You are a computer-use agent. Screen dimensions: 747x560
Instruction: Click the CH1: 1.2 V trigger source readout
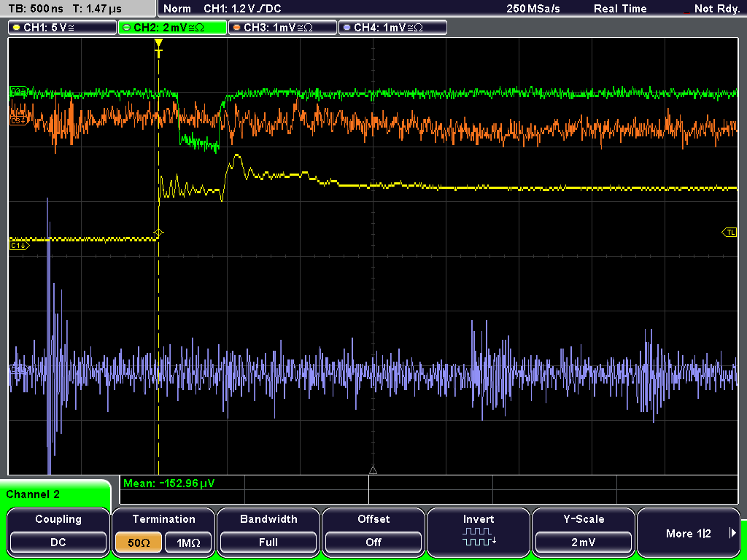coord(242,9)
